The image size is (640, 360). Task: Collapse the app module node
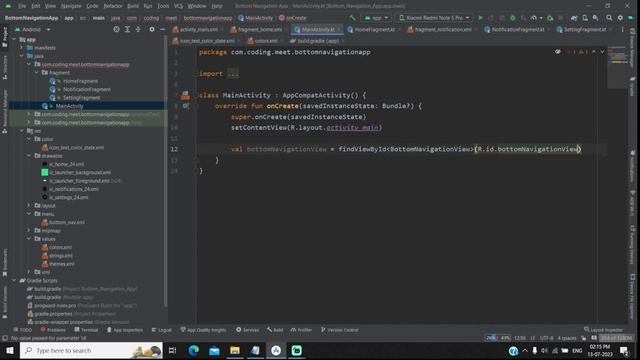(x=14, y=40)
